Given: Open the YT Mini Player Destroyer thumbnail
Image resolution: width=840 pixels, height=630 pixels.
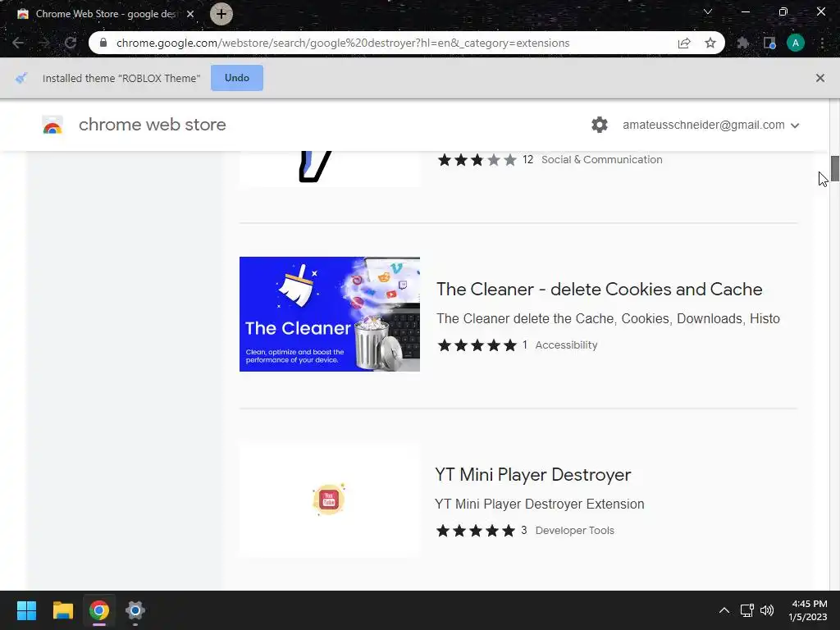Looking at the screenshot, I should pyautogui.click(x=330, y=500).
